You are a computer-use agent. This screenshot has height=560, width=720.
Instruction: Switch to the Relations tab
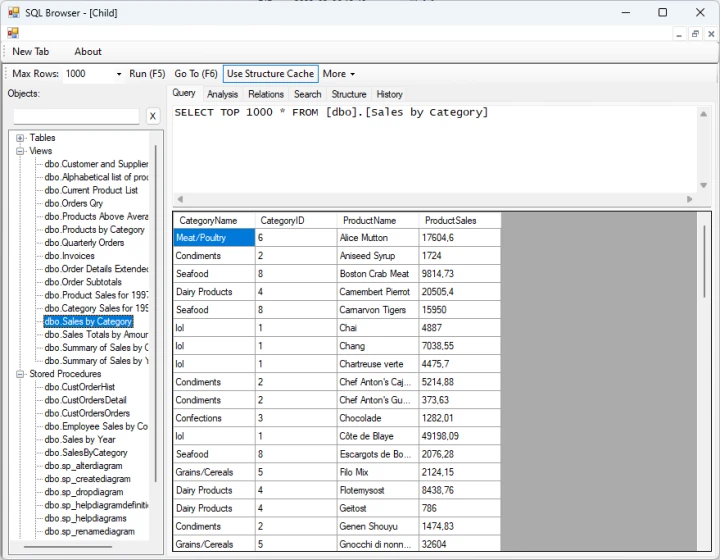point(266,94)
